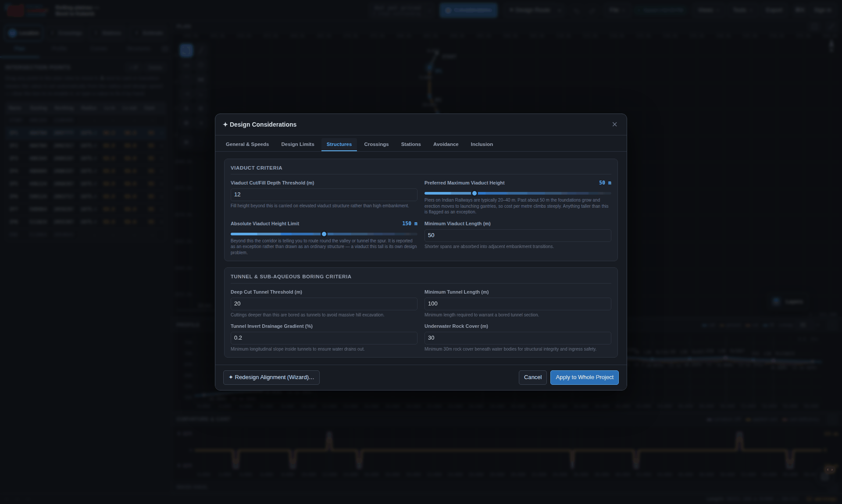The width and height of the screenshot is (842, 504).
Task: Cancel the design considerations changes
Action: tap(532, 377)
